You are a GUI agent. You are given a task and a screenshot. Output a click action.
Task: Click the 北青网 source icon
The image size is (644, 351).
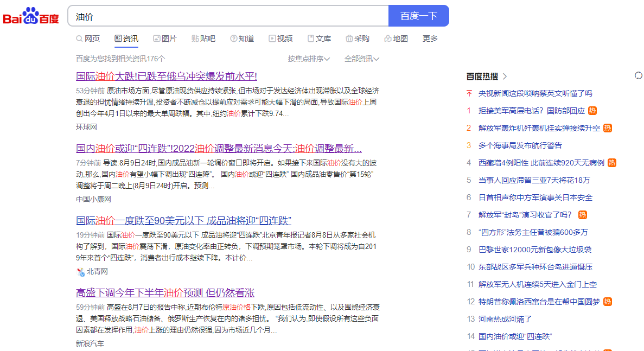click(x=80, y=272)
